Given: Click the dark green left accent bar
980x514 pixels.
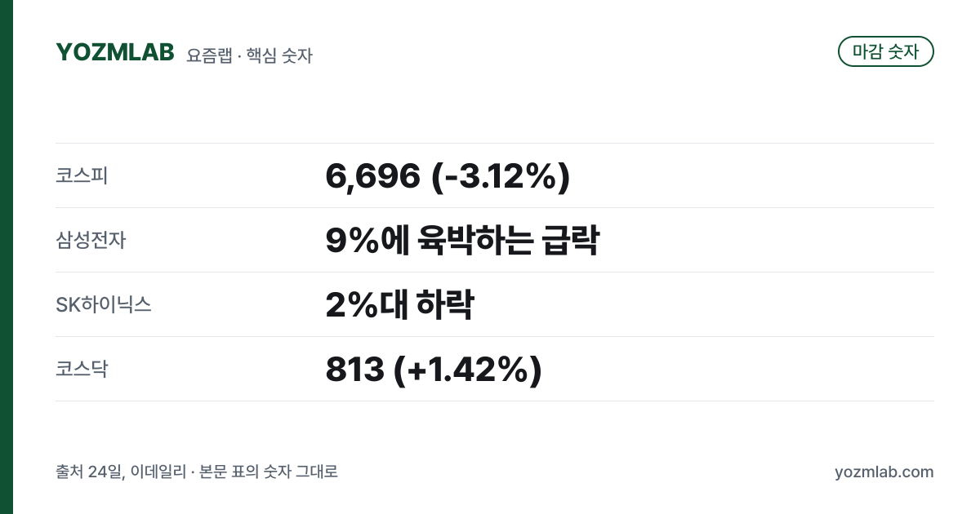Looking at the screenshot, I should pos(7,257).
